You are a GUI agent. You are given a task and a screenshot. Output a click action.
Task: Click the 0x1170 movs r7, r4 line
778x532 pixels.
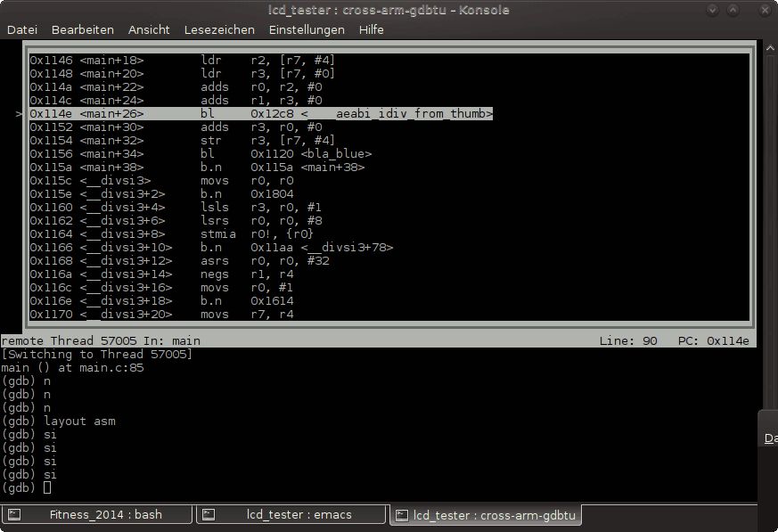(161, 315)
